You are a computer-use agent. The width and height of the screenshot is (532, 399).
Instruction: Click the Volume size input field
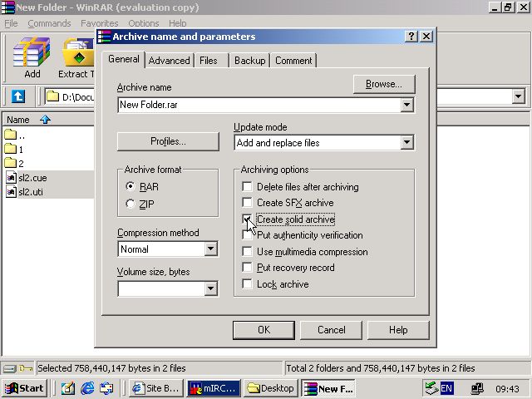(x=161, y=288)
